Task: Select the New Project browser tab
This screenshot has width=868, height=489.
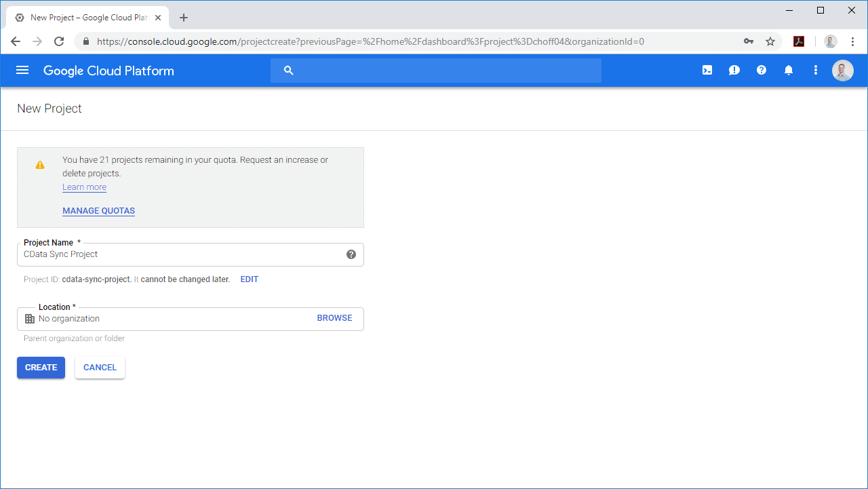Action: [85, 18]
